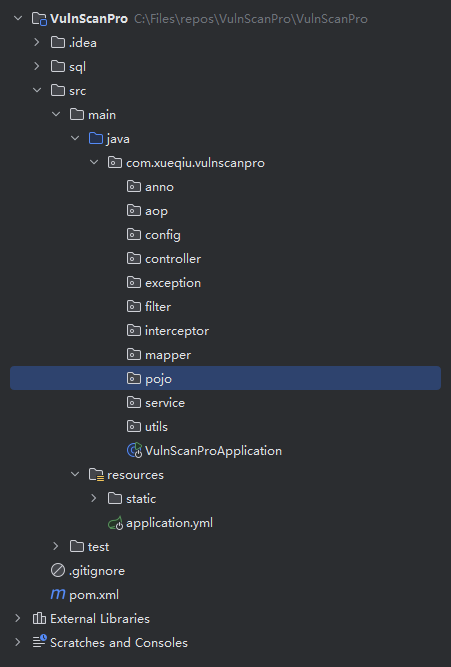Viewport: 451px width, 667px height.
Task: Expand the static folder
Action: tap(94, 498)
